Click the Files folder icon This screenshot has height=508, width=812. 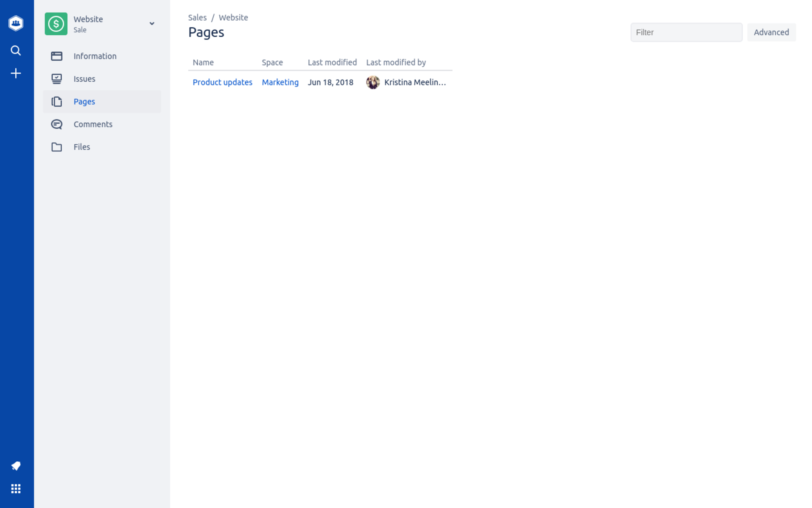[57, 147]
